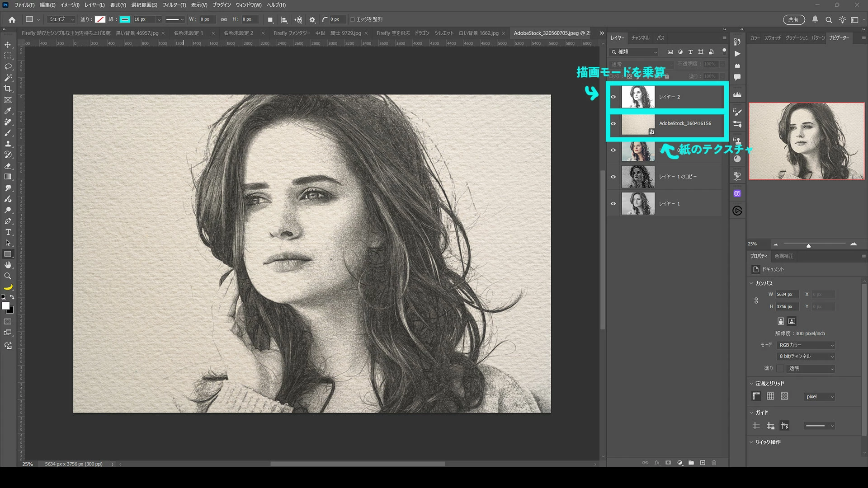Select the Hand tool

tap(8, 265)
